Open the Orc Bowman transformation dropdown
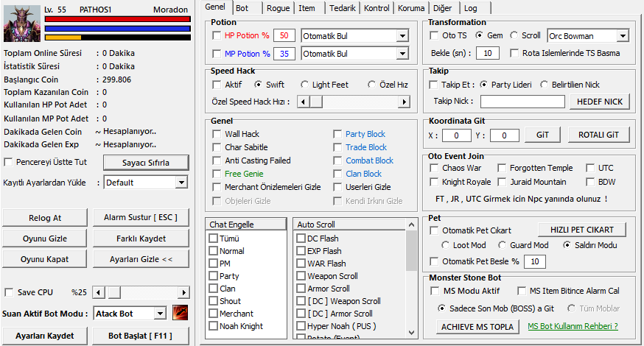This screenshot has height=346, width=644. [623, 35]
